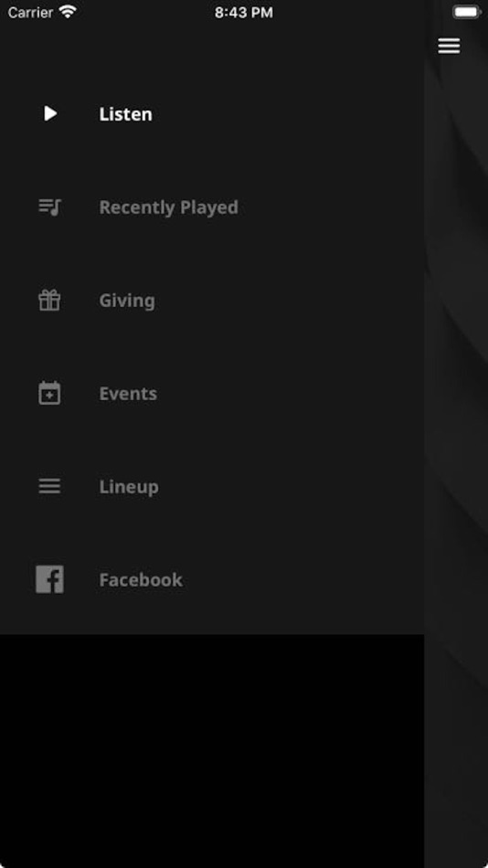488x868 pixels.
Task: Tap the black area below the menu
Action: click(x=212, y=751)
